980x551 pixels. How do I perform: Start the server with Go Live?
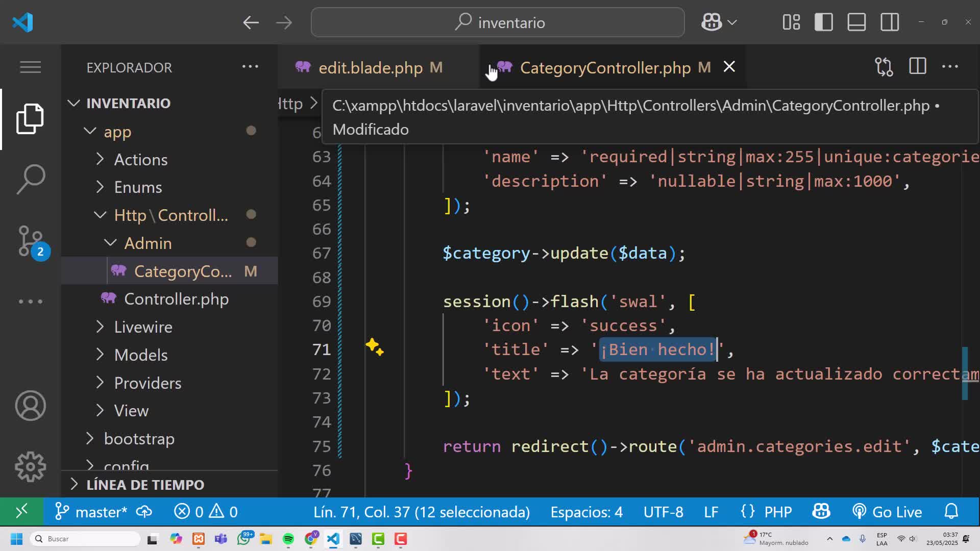887,512
